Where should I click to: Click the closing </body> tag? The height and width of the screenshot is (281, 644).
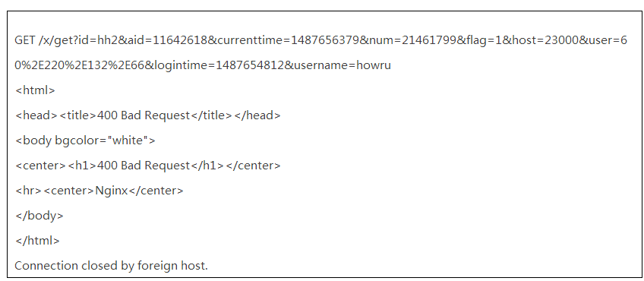(39, 216)
